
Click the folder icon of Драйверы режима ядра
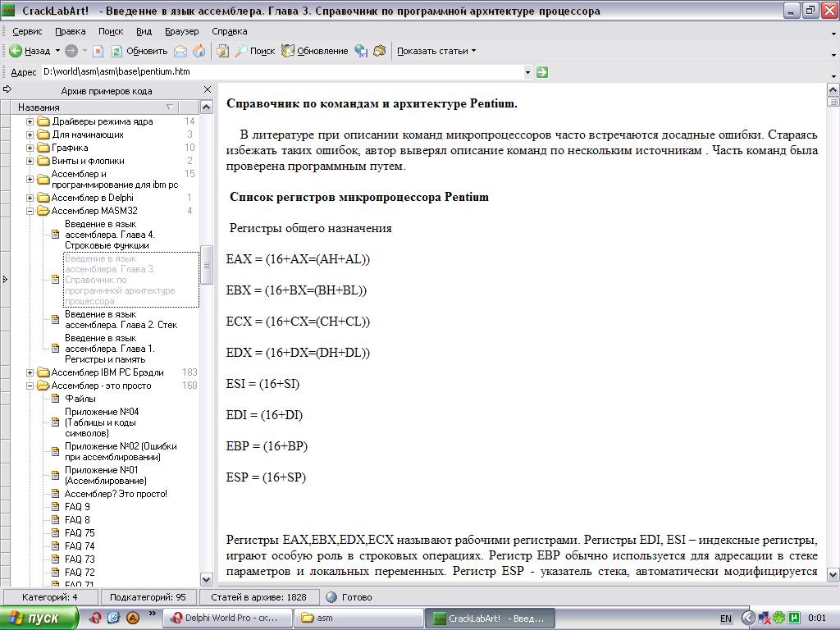pyautogui.click(x=43, y=121)
